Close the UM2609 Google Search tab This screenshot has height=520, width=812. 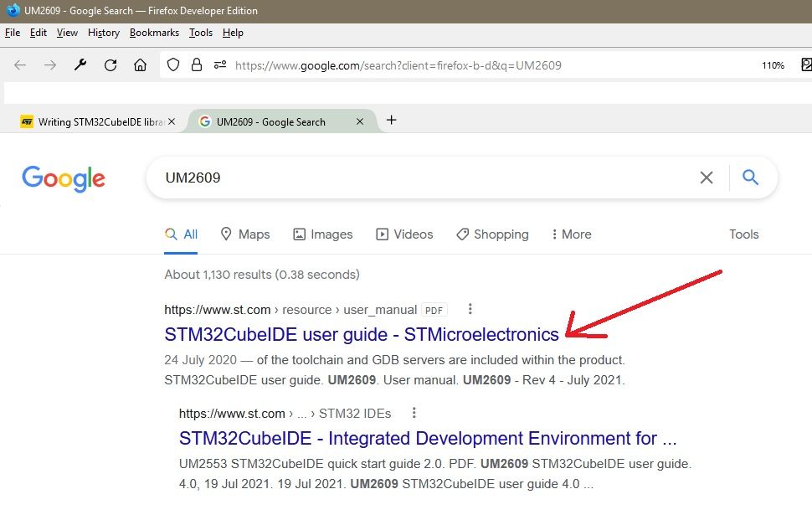click(x=360, y=121)
